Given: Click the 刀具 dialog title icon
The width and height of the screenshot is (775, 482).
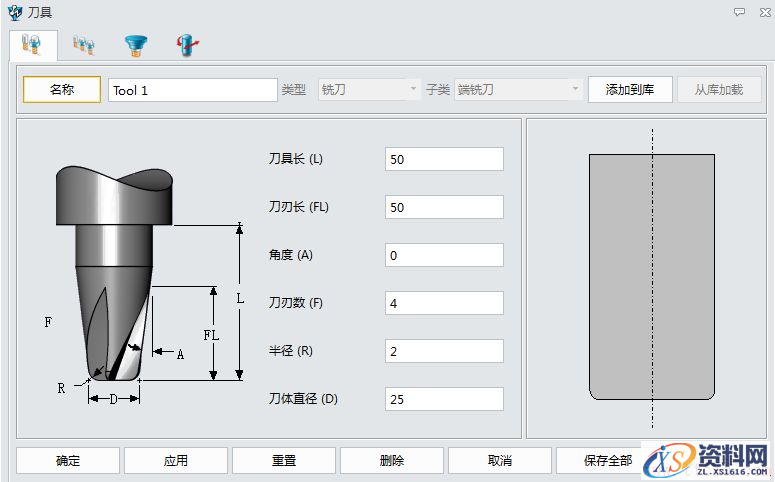Looking at the screenshot, I should point(15,13).
